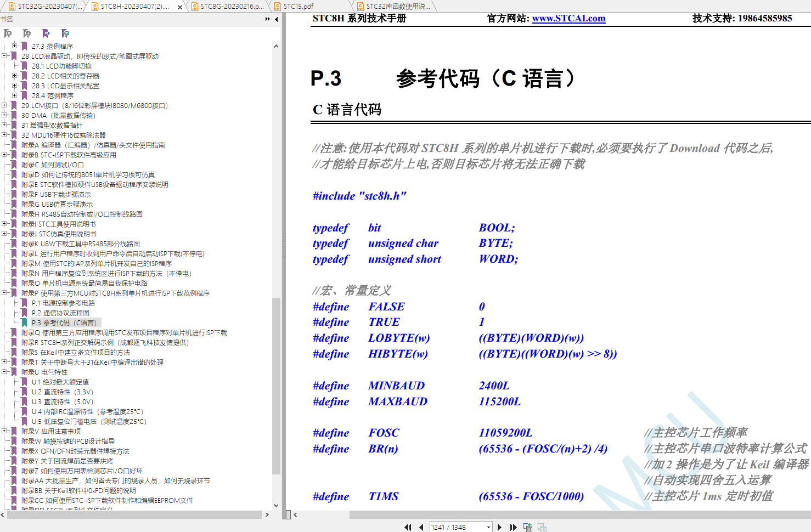Expand the 29 LCM接口 node
811x532 pixels.
click(x=4, y=105)
